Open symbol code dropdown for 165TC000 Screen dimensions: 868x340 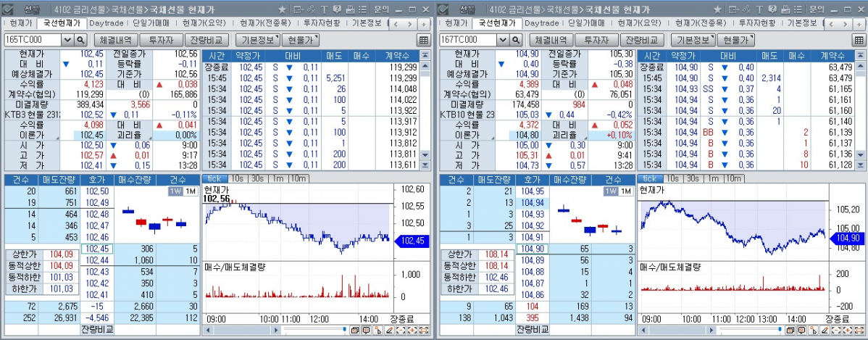[67, 40]
